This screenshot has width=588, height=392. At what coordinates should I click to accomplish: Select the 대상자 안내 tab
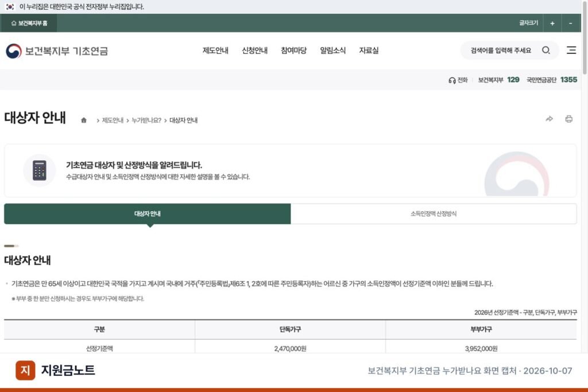click(148, 214)
